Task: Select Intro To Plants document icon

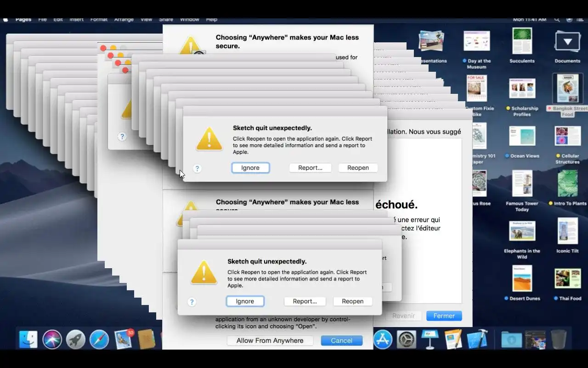Action: [567, 184]
